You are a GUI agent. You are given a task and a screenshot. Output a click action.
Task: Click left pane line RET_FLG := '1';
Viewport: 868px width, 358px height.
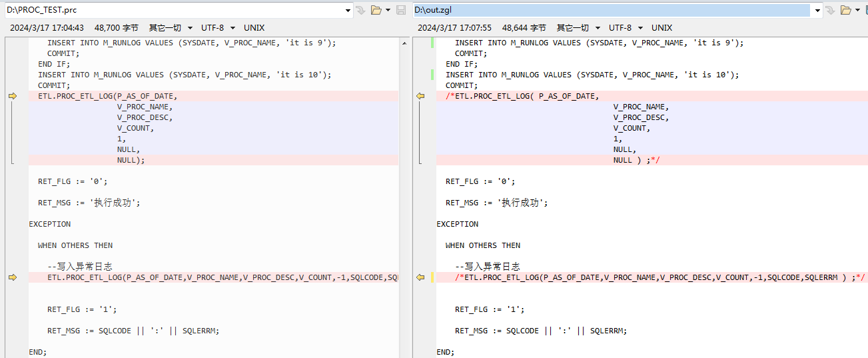tap(82, 309)
